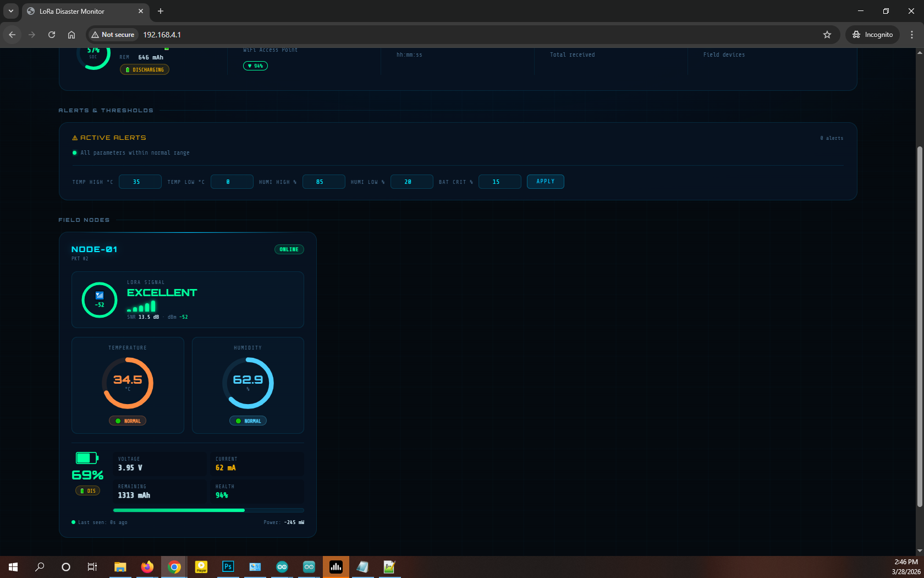Click the 'Power: -245 mW' reading
The height and width of the screenshot is (578, 924).
(x=284, y=522)
